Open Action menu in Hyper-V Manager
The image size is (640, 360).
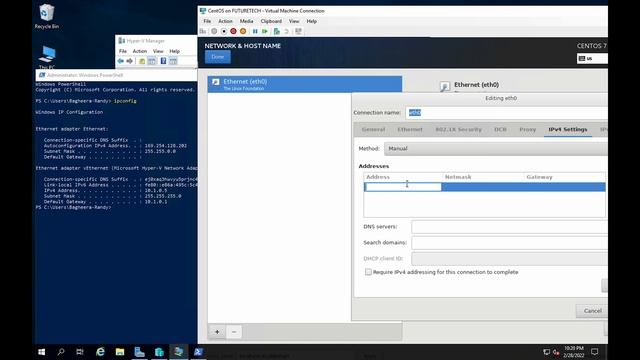click(140, 51)
